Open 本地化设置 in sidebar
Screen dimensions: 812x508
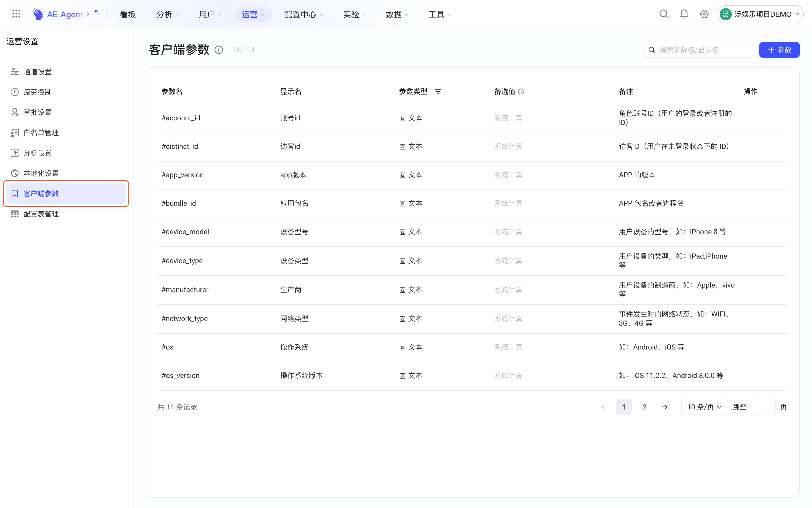point(66,173)
